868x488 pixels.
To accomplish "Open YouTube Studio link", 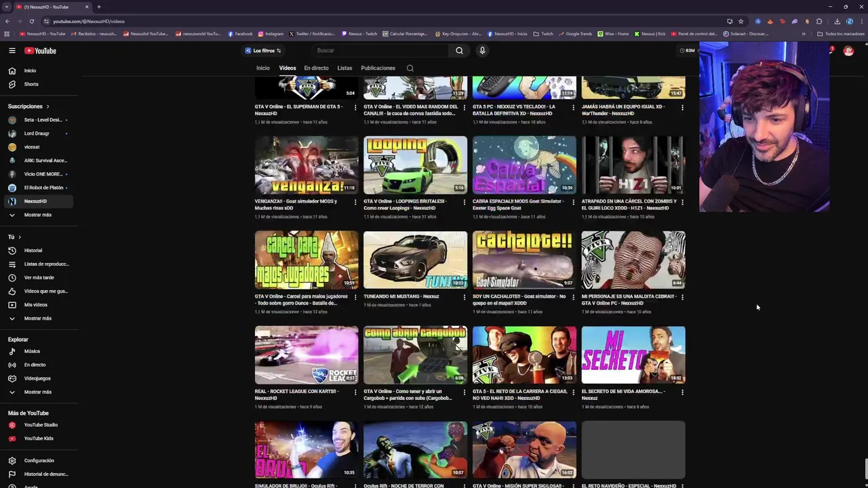I will (39, 425).
